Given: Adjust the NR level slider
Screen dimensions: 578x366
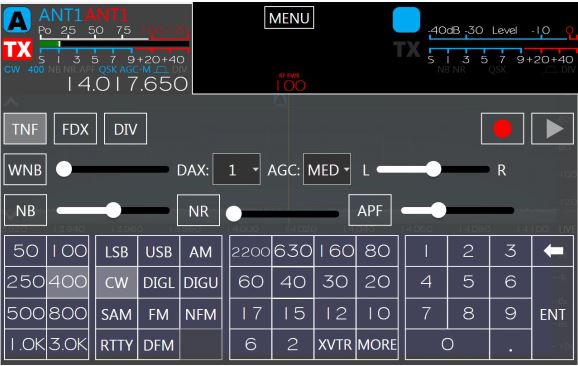Looking at the screenshot, I should pos(282,214).
